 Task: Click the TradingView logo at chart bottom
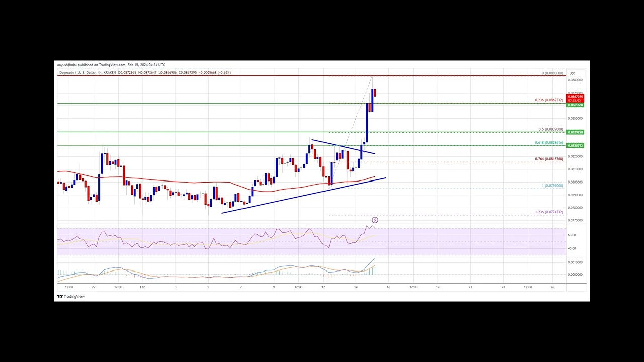pos(71,296)
